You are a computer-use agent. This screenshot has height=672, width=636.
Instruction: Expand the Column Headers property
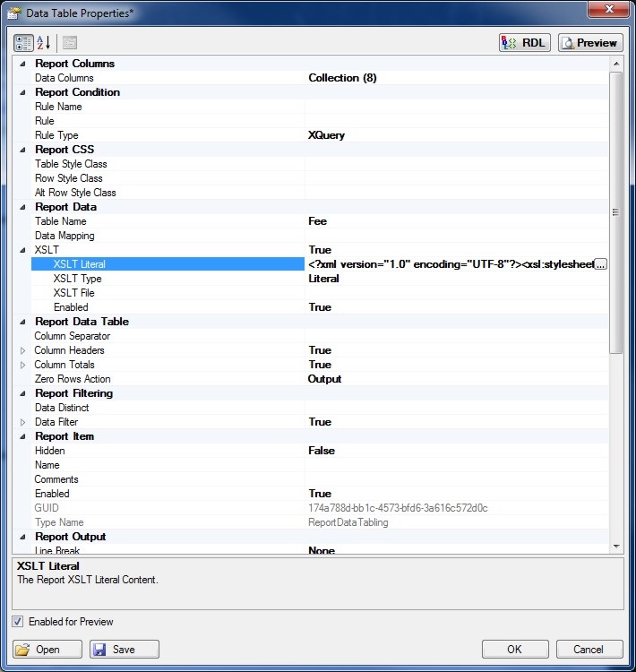(x=23, y=350)
